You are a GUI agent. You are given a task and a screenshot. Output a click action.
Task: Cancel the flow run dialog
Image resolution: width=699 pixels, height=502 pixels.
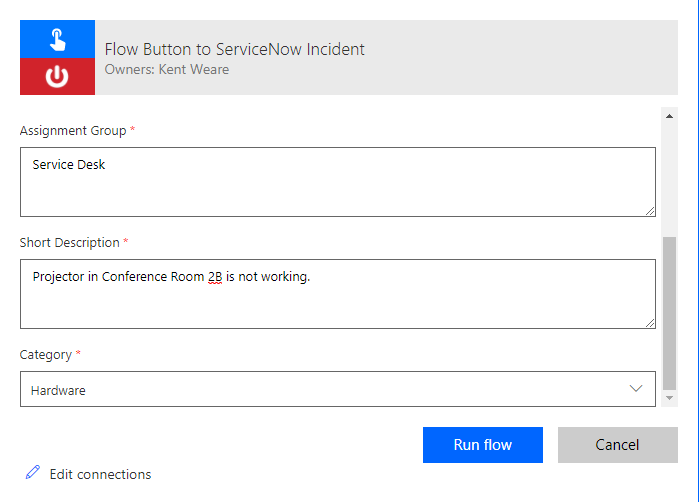tap(617, 445)
